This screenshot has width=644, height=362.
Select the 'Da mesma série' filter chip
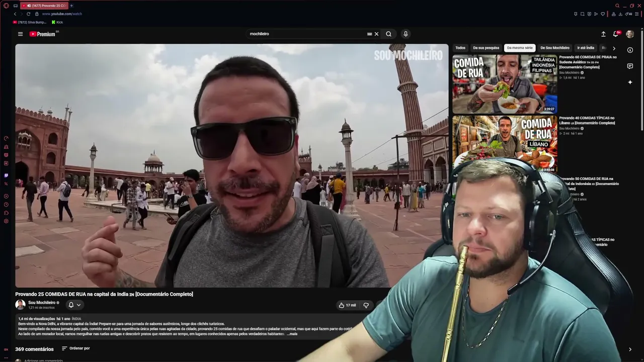tap(520, 48)
